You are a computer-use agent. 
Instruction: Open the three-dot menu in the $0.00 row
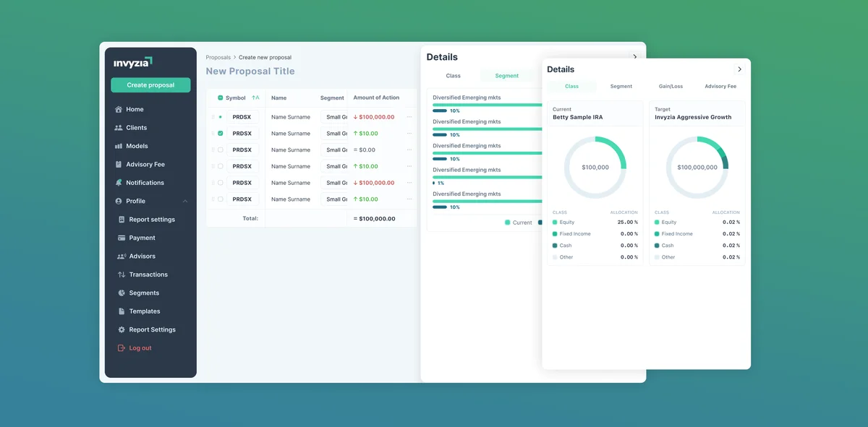409,150
